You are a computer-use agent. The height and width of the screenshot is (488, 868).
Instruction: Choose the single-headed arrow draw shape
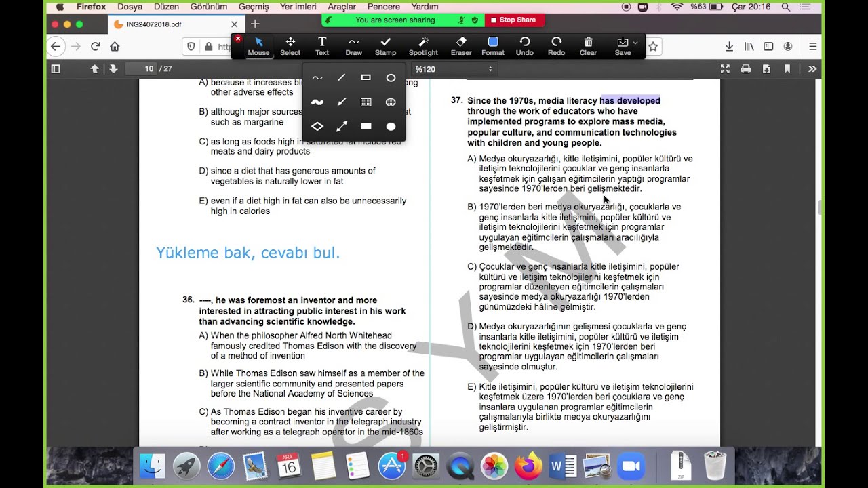click(342, 102)
